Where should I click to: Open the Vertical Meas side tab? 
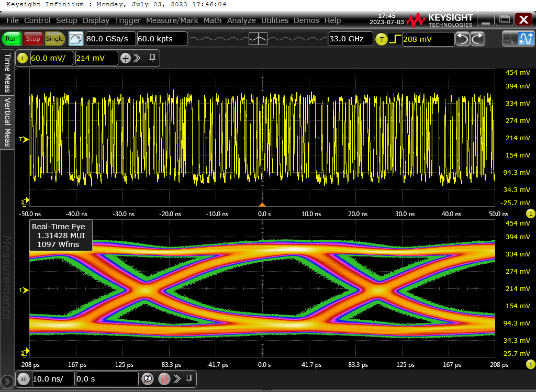click(7, 121)
